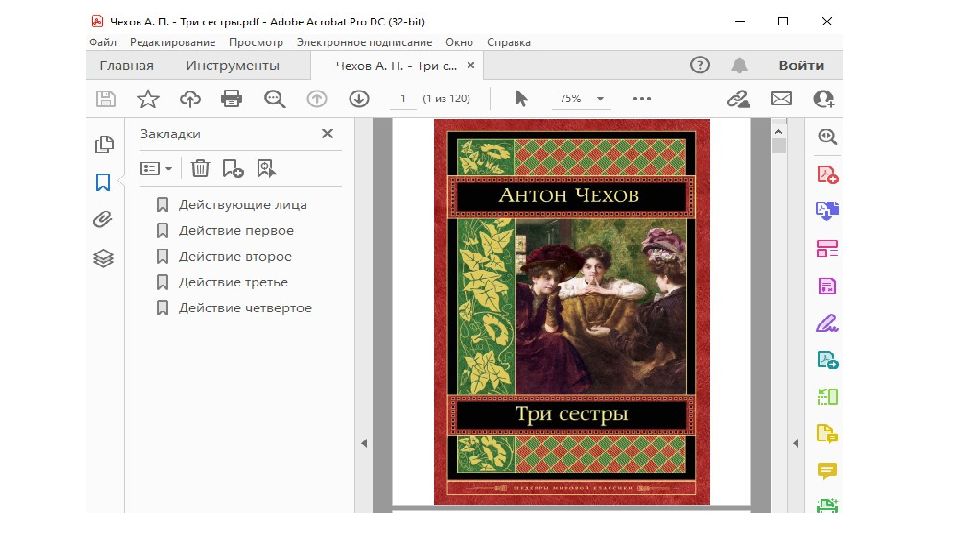This screenshot has width=960, height=540.
Task: Open the 75% zoom level dropdown
Action: [580, 99]
